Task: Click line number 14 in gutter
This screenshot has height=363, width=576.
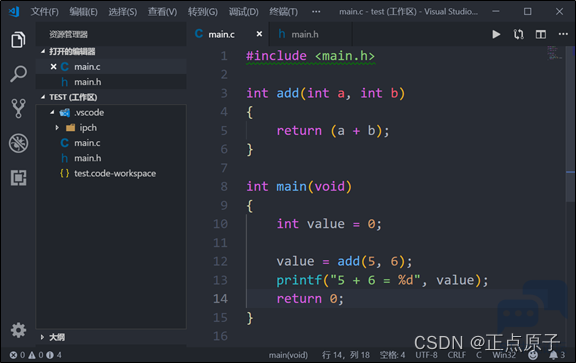Action: 220,299
